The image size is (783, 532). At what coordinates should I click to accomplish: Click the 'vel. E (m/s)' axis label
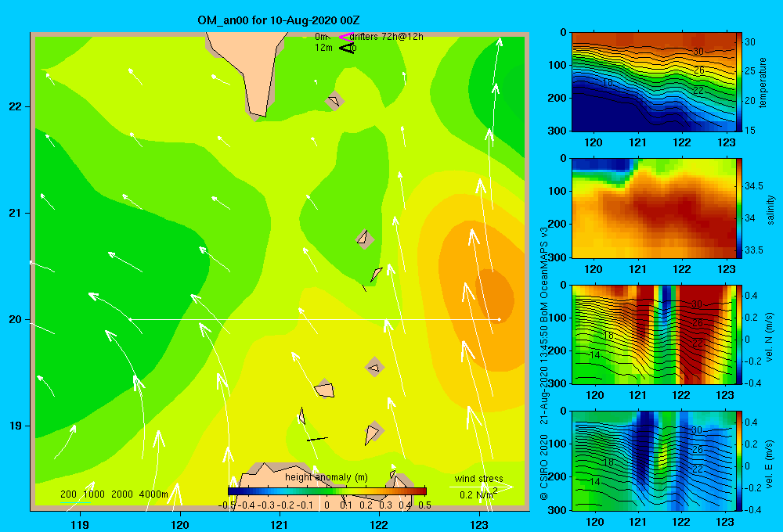(x=770, y=463)
